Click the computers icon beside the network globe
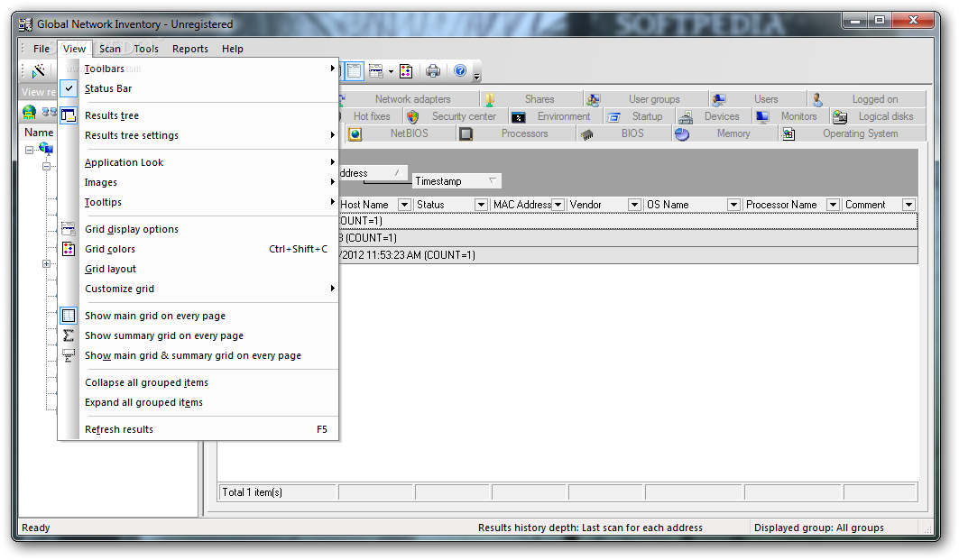 pos(49,112)
